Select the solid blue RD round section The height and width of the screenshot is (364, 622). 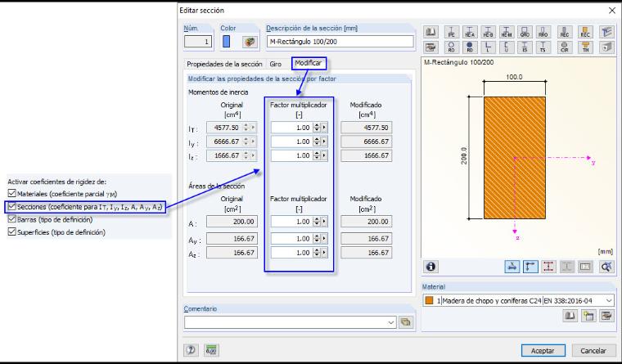470,47
